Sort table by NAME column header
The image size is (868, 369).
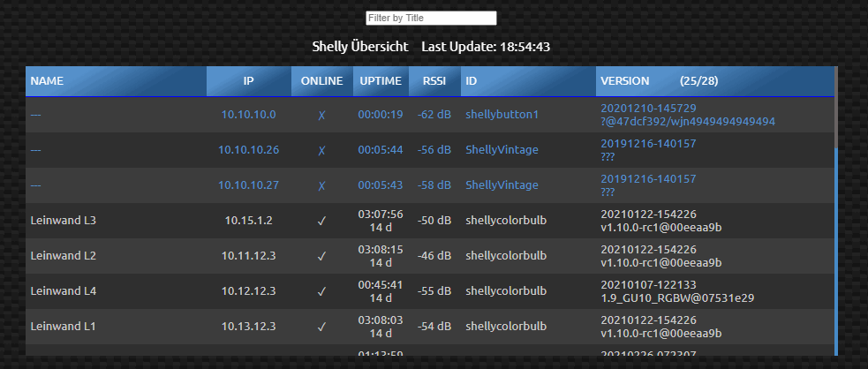pyautogui.click(x=117, y=80)
